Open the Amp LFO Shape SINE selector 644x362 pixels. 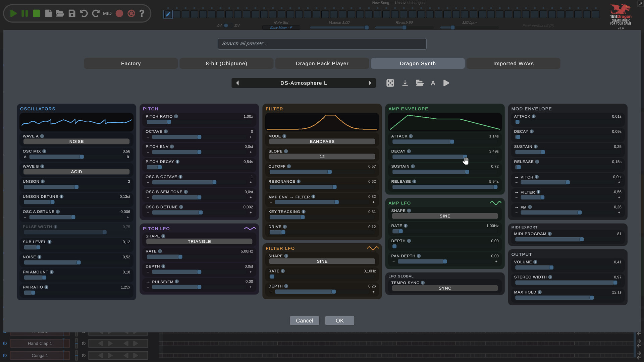pos(445,216)
